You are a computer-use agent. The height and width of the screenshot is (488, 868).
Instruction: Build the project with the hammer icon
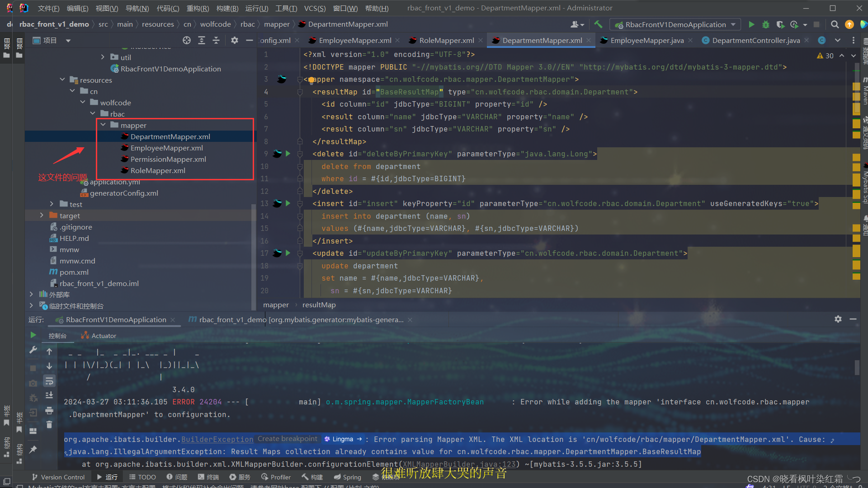click(598, 24)
